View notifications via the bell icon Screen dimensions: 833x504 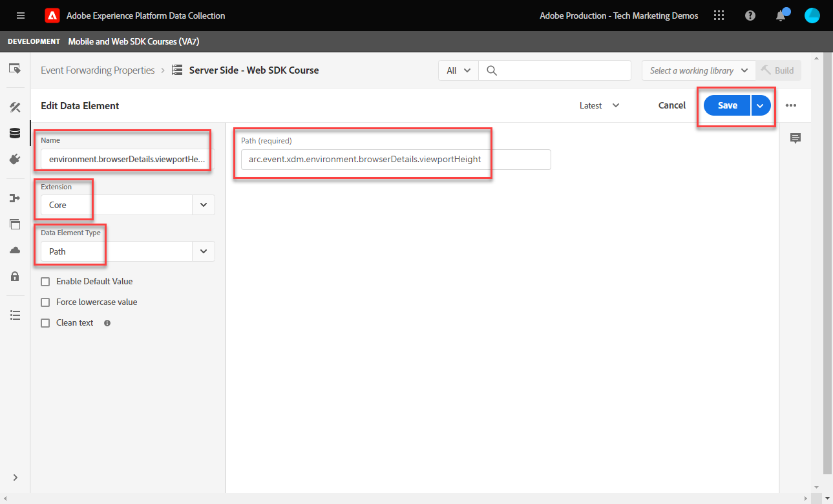pos(781,16)
